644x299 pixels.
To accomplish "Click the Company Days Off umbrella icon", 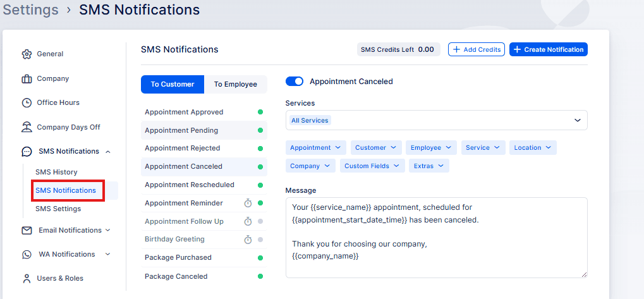I will 27,127.
